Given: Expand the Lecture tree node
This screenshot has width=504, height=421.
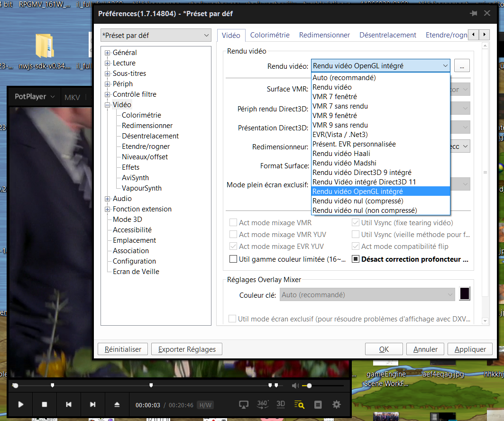Looking at the screenshot, I should click(x=107, y=63).
